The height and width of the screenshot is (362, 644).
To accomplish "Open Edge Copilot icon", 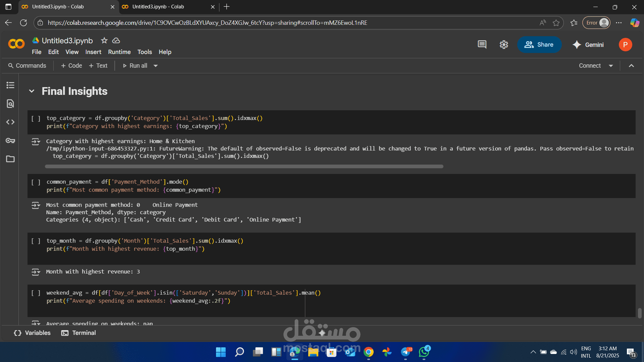I will click(x=635, y=23).
